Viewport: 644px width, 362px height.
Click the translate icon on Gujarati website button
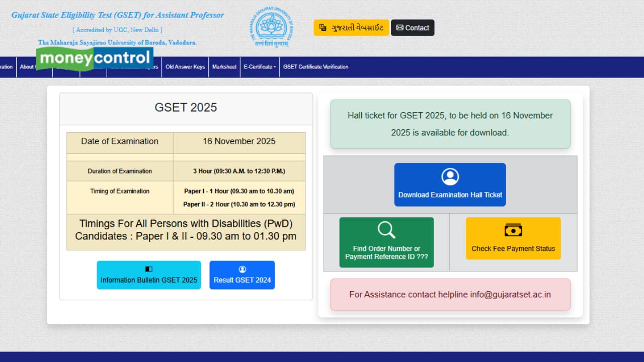pyautogui.click(x=322, y=28)
